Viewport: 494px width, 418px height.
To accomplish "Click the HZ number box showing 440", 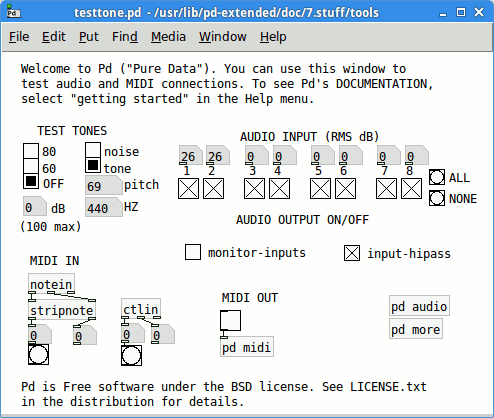I will (x=104, y=207).
